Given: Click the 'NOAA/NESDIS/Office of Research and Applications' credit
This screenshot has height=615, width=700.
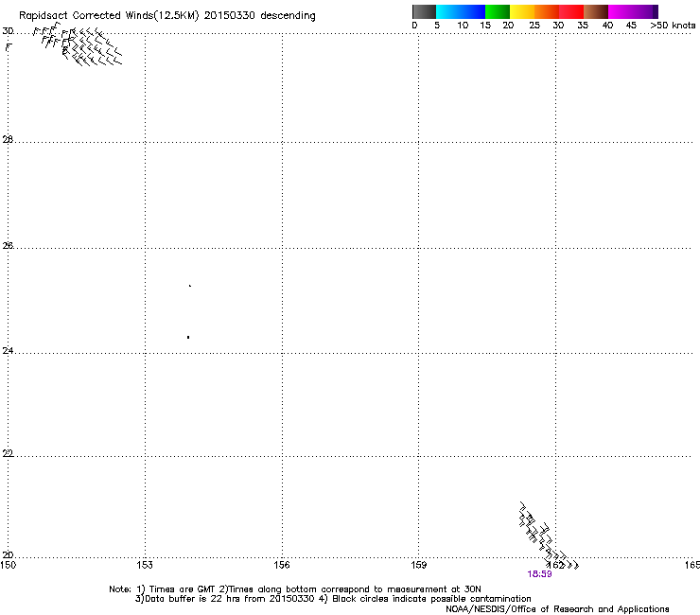Looking at the screenshot, I should click(557, 609).
